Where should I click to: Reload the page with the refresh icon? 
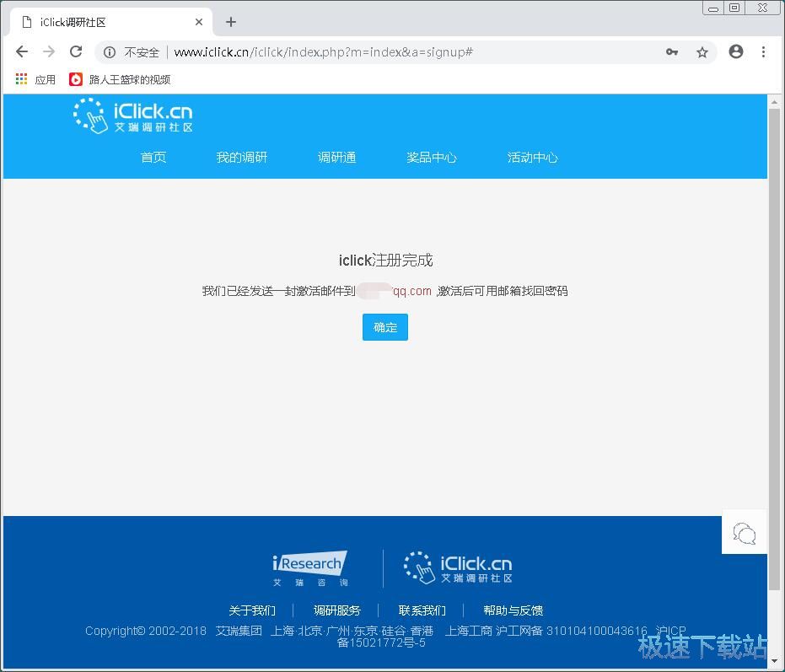[x=76, y=51]
